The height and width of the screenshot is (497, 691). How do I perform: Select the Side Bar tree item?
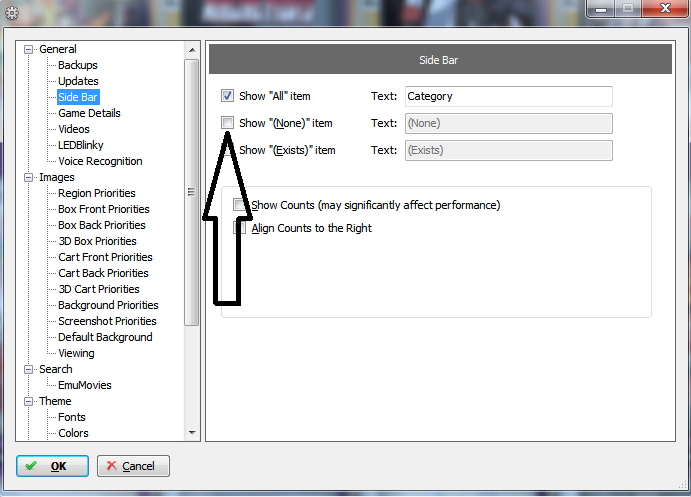pyautogui.click(x=78, y=97)
